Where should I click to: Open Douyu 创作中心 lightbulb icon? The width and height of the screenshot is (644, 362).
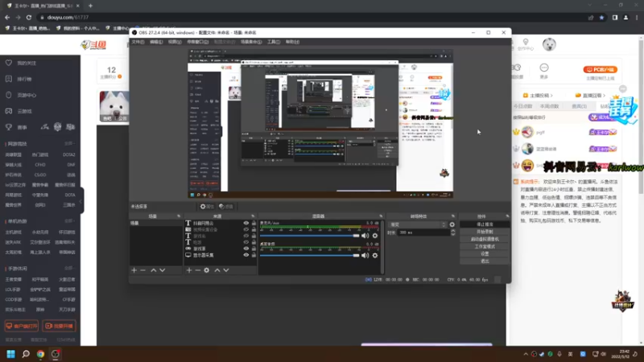pyautogui.click(x=526, y=42)
